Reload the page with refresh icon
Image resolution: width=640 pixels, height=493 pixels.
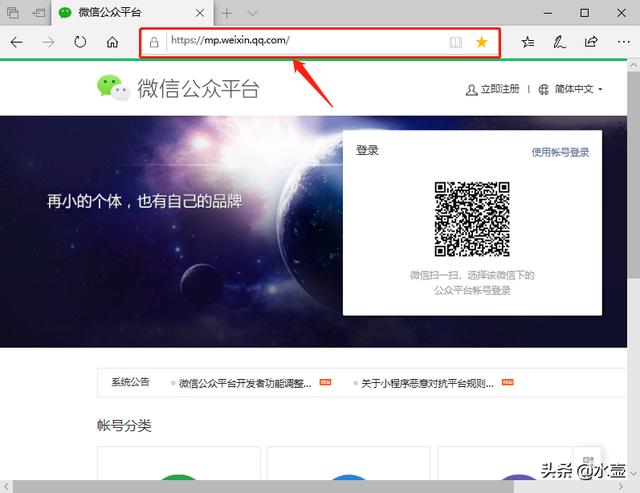(x=80, y=42)
